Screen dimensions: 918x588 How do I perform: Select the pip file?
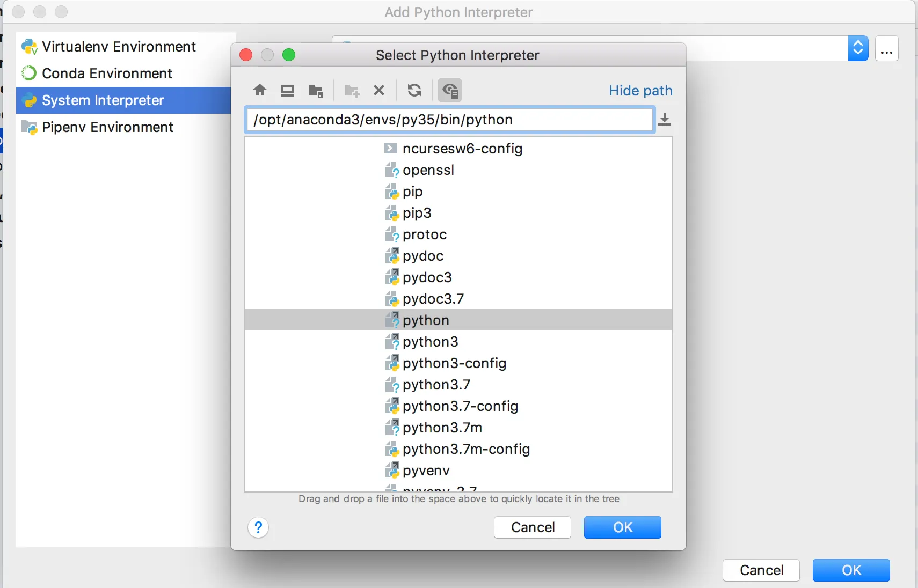[x=458, y=192]
